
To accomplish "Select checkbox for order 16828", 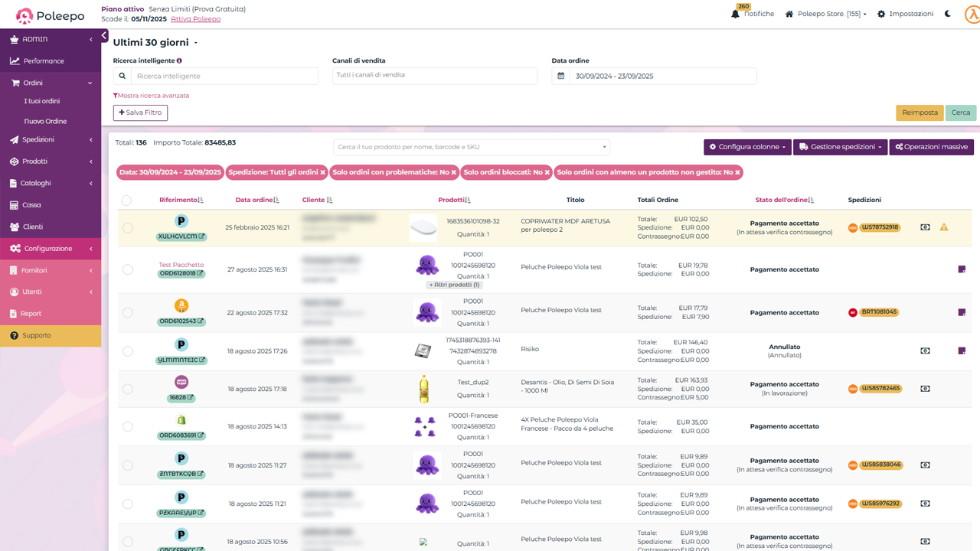I will pyautogui.click(x=127, y=390).
